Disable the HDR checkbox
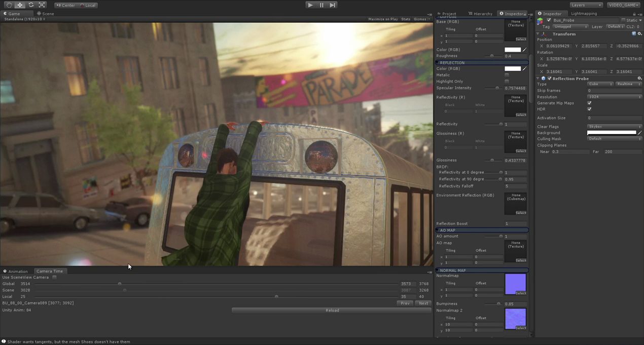The height and width of the screenshot is (345, 644). (x=589, y=109)
